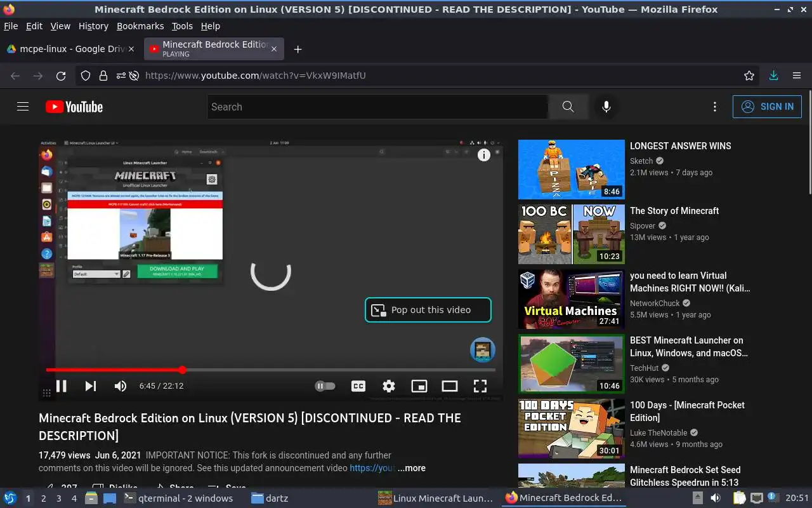This screenshot has height=508, width=812.
Task: Go back to the previous page
Action: (x=15, y=76)
